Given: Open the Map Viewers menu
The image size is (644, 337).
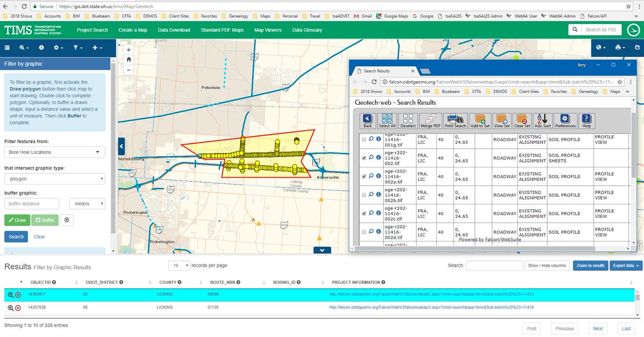Looking at the screenshot, I should pos(268,30).
